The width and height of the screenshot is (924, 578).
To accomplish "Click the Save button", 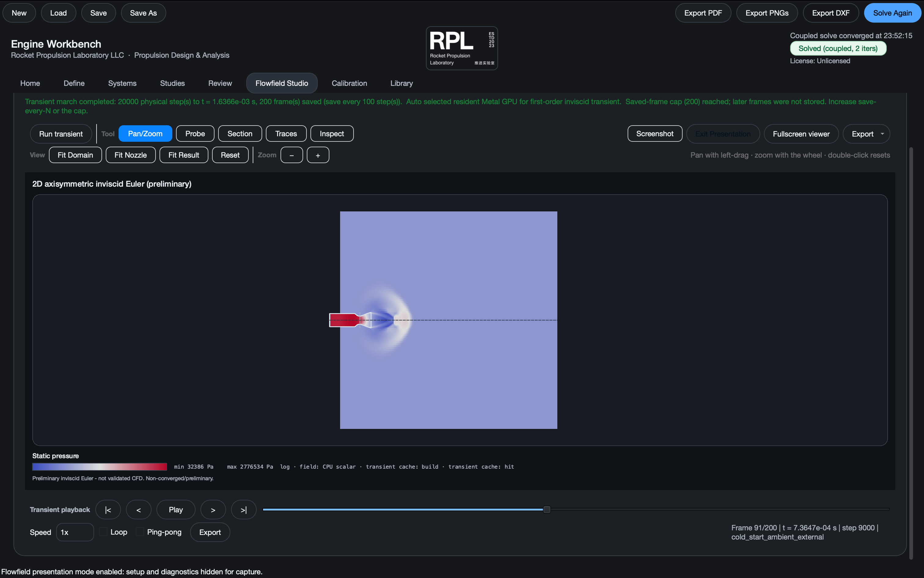I will [x=99, y=13].
